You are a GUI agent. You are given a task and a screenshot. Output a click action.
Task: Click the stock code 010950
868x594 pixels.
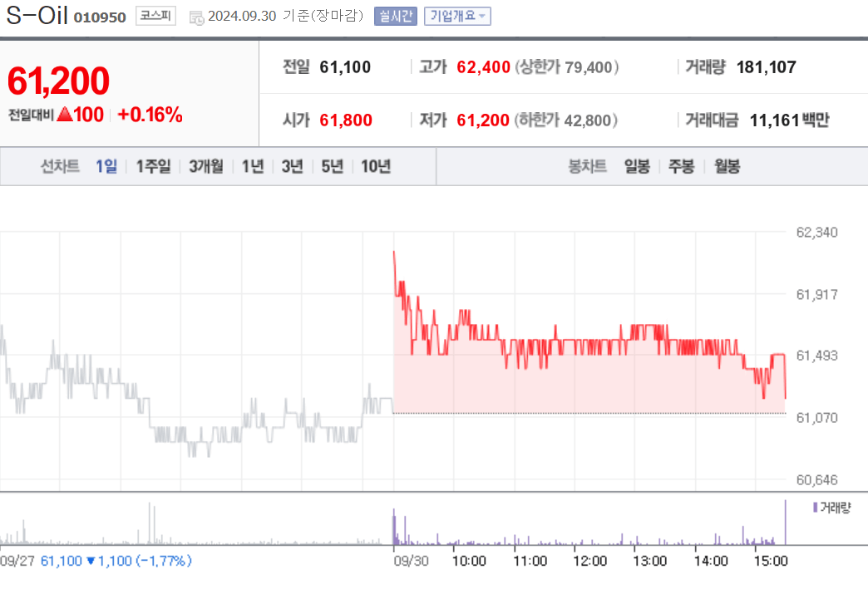point(100,17)
